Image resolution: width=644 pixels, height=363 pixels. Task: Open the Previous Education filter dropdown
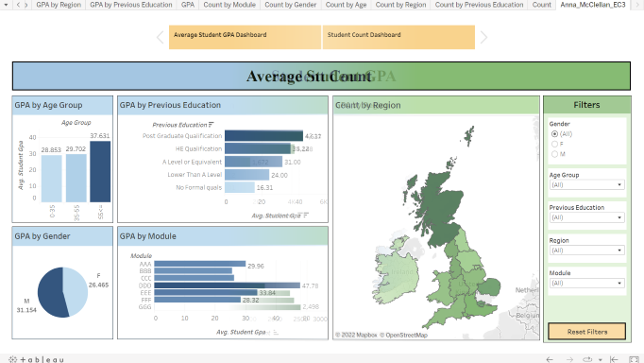(x=587, y=217)
